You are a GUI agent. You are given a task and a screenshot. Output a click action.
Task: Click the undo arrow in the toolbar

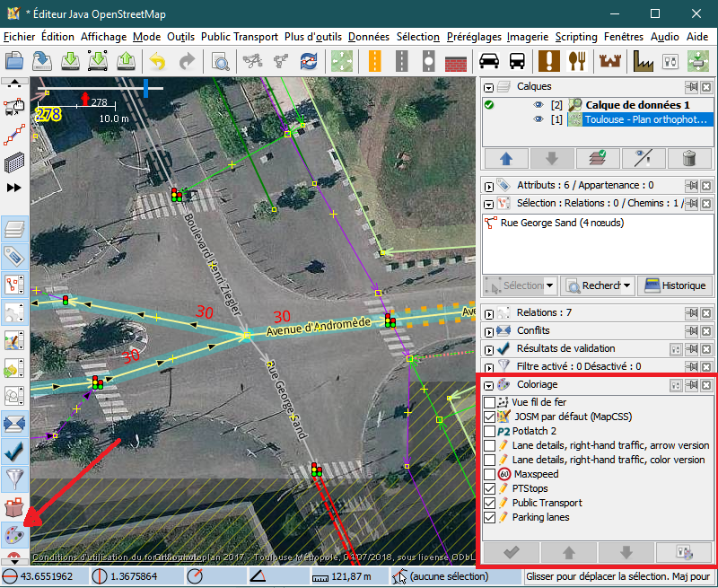pyautogui.click(x=158, y=61)
